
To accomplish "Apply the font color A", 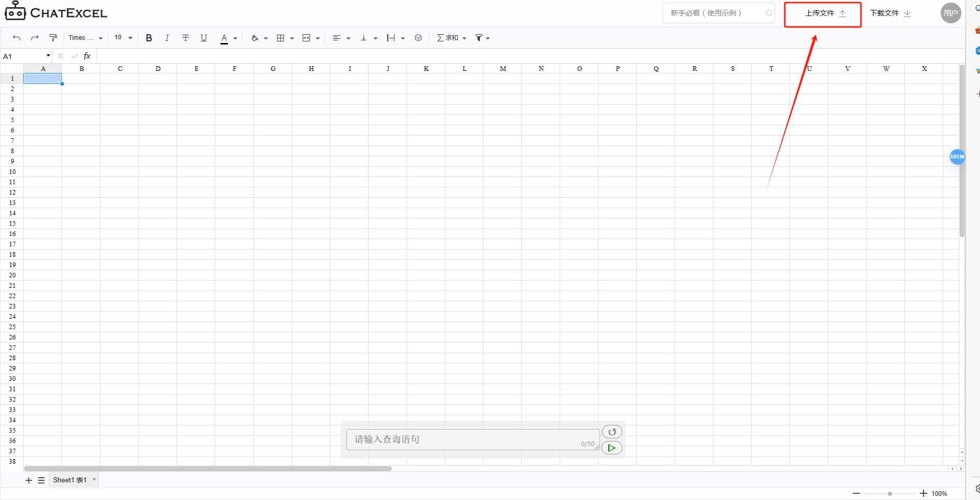I will (x=224, y=38).
